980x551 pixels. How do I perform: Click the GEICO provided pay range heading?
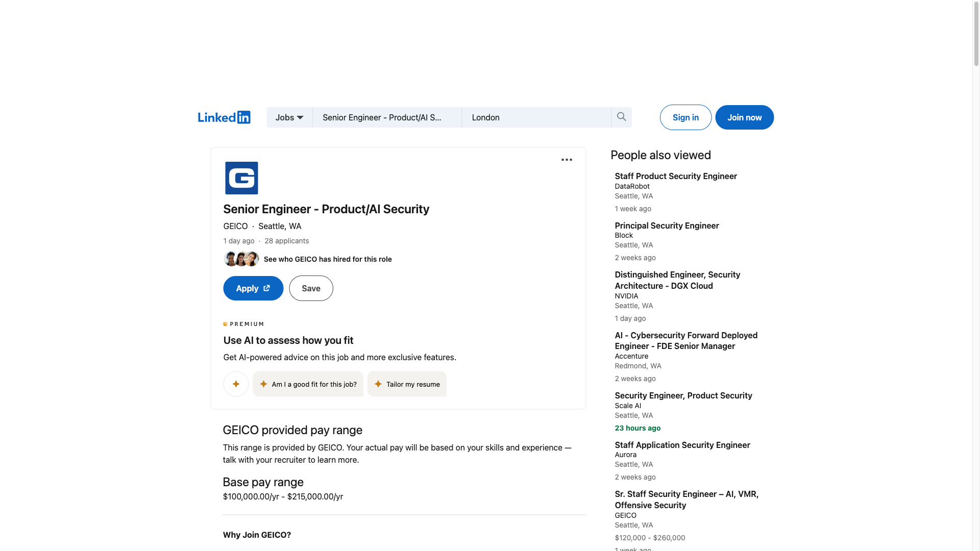[x=292, y=430]
